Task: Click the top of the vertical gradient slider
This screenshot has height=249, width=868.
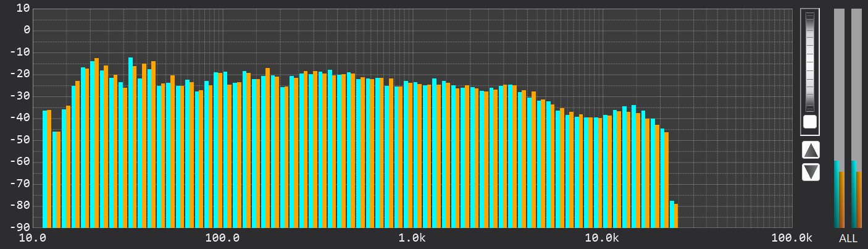Action: [x=810, y=16]
